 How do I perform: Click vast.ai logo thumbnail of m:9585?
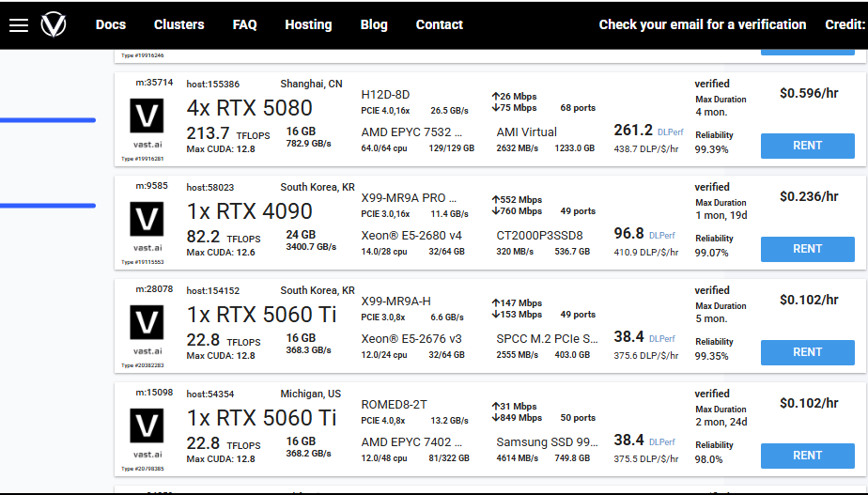(147, 219)
